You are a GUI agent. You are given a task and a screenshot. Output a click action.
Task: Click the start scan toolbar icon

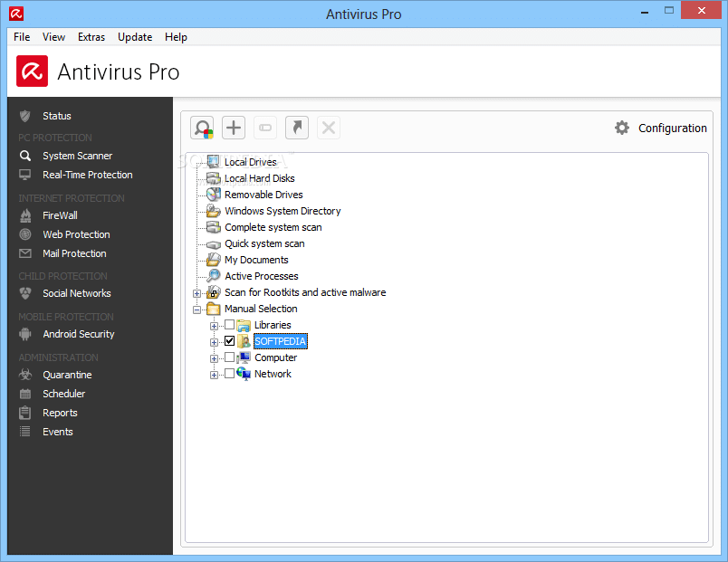pos(202,128)
